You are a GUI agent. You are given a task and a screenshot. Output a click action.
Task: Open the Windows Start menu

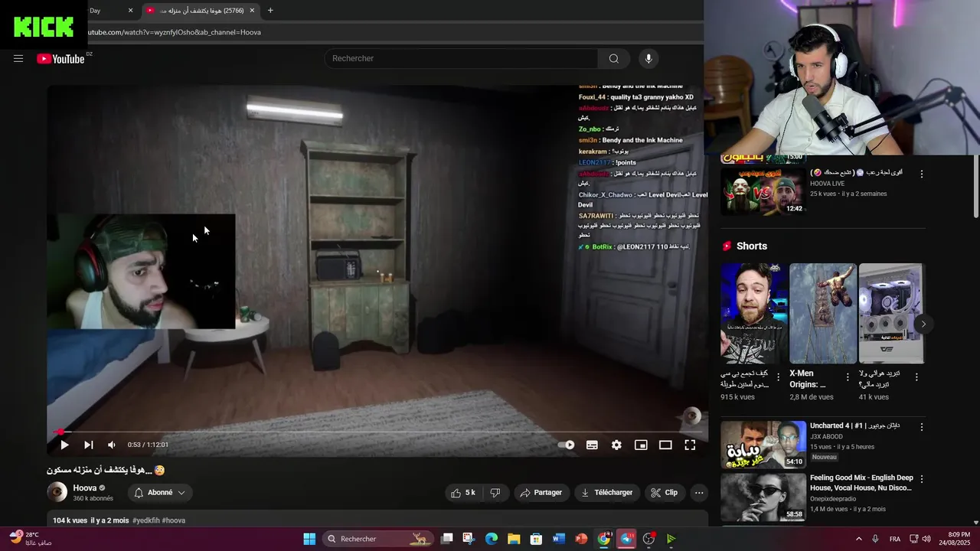pyautogui.click(x=309, y=539)
